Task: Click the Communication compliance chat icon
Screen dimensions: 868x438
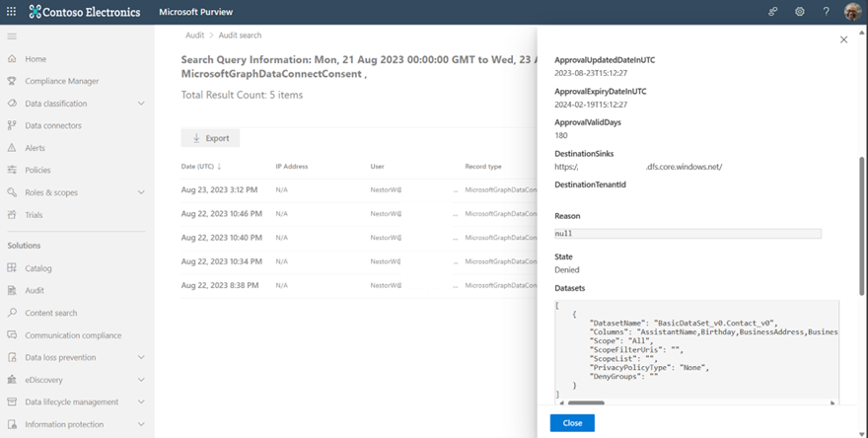Action: [x=12, y=335]
